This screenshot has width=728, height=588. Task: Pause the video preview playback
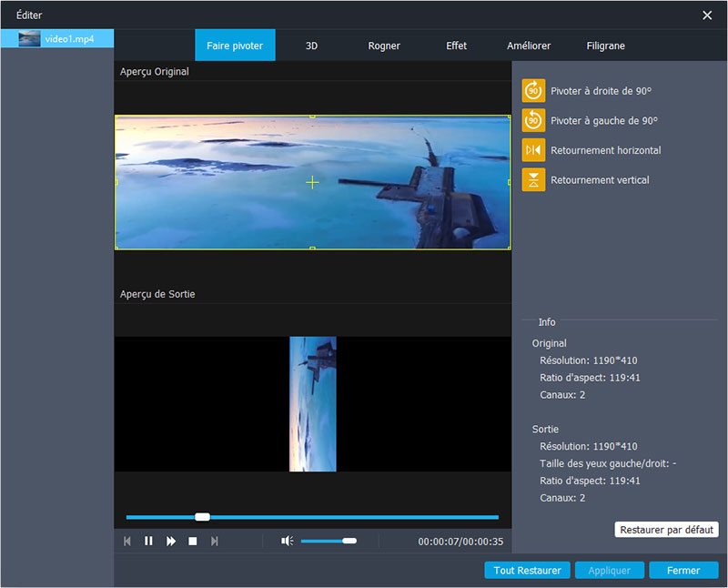point(149,541)
